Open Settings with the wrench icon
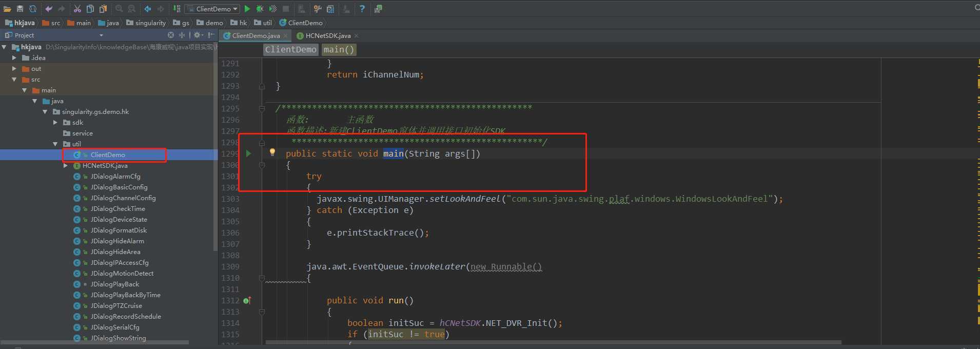 (x=318, y=9)
